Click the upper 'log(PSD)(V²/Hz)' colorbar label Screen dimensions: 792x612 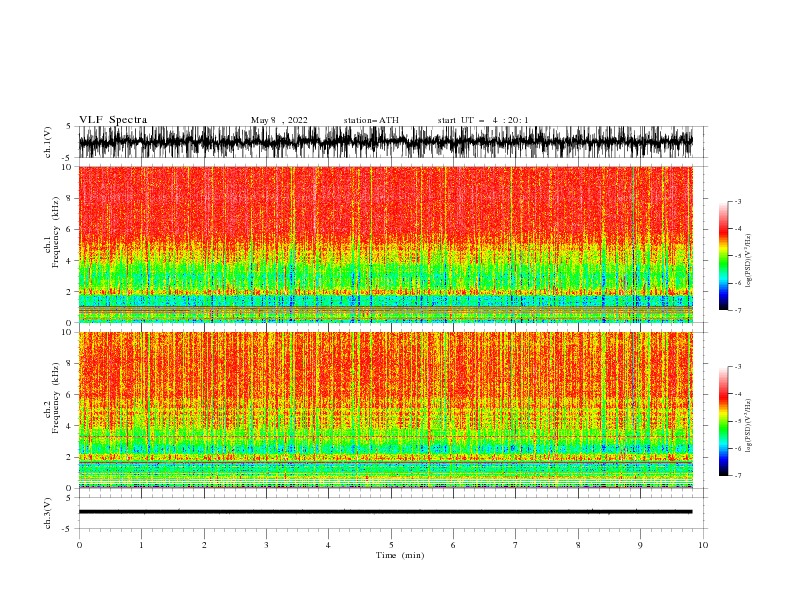click(749, 261)
